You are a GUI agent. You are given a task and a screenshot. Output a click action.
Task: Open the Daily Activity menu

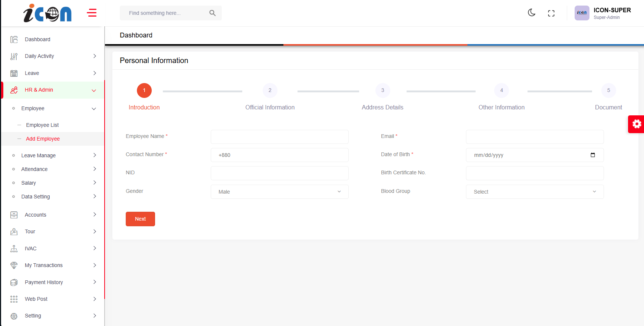[x=39, y=56]
